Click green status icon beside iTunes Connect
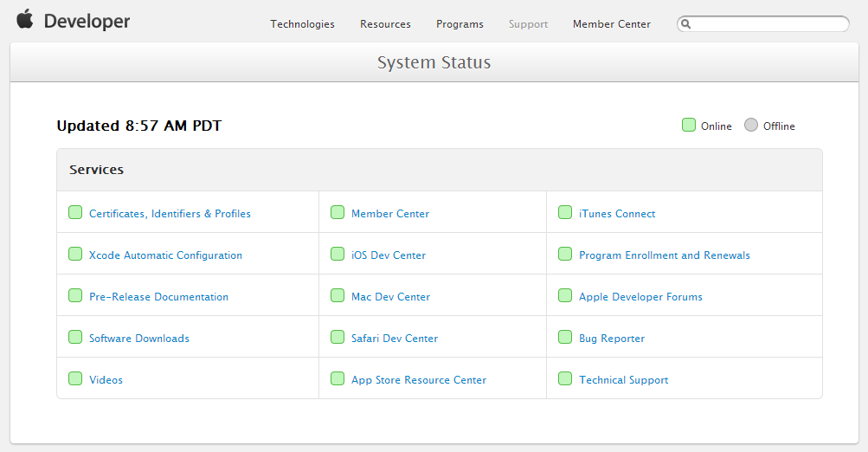The height and width of the screenshot is (452, 868). [x=565, y=212]
